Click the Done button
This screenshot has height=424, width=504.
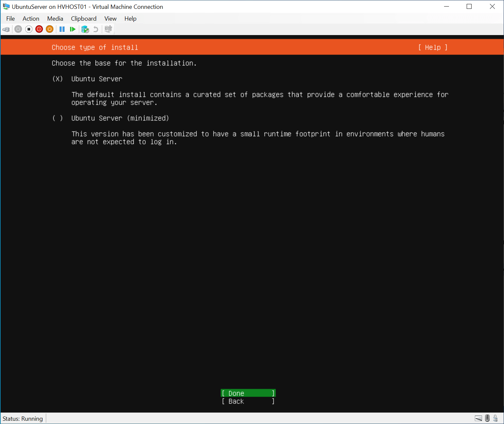tap(248, 393)
